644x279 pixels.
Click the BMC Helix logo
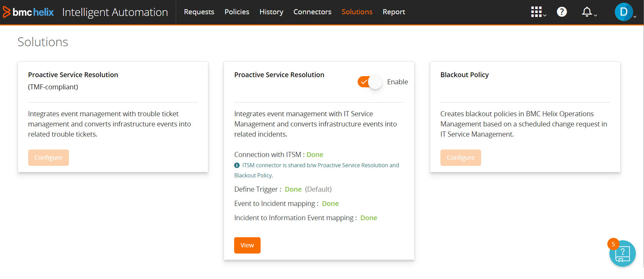pos(29,12)
